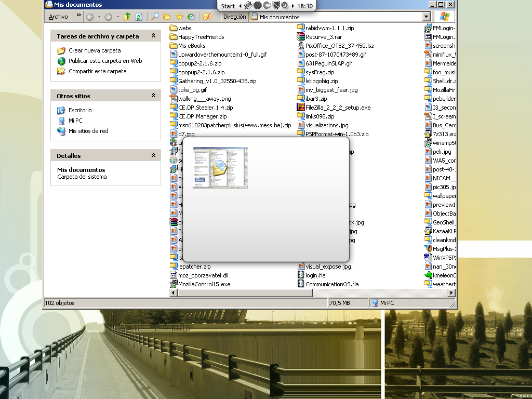Select the FileZilla_2_2_2_setup.exe file icon
Viewport: 532px width, 399px height.
coord(301,108)
